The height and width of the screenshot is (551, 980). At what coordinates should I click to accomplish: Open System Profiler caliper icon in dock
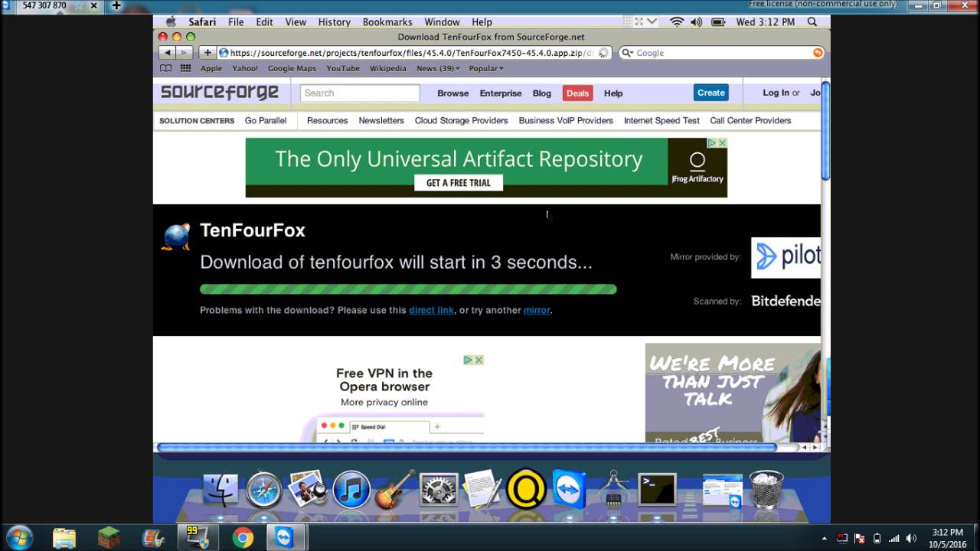(613, 490)
